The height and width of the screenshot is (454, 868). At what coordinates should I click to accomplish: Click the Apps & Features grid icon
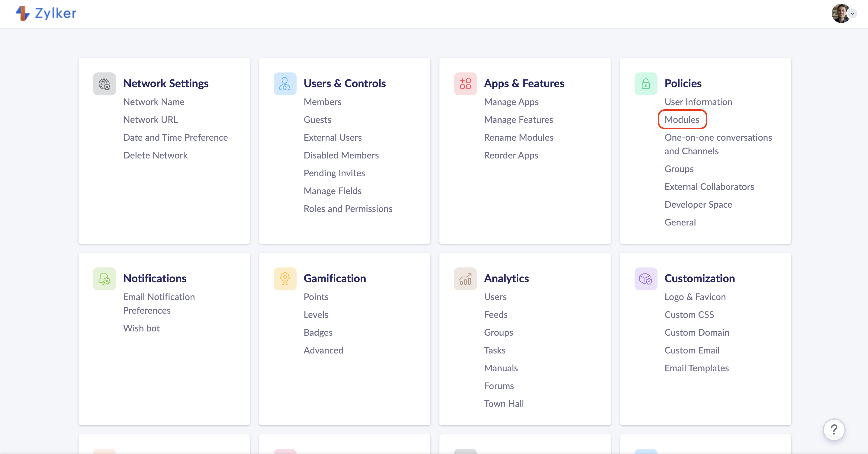coord(465,84)
